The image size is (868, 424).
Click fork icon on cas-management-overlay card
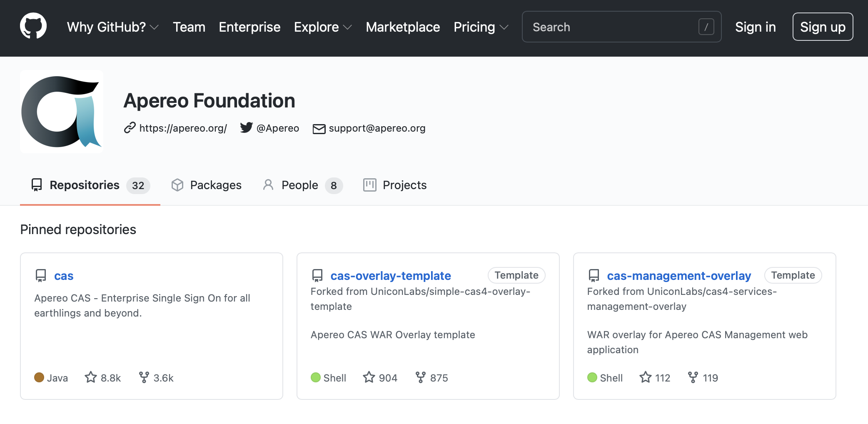693,377
